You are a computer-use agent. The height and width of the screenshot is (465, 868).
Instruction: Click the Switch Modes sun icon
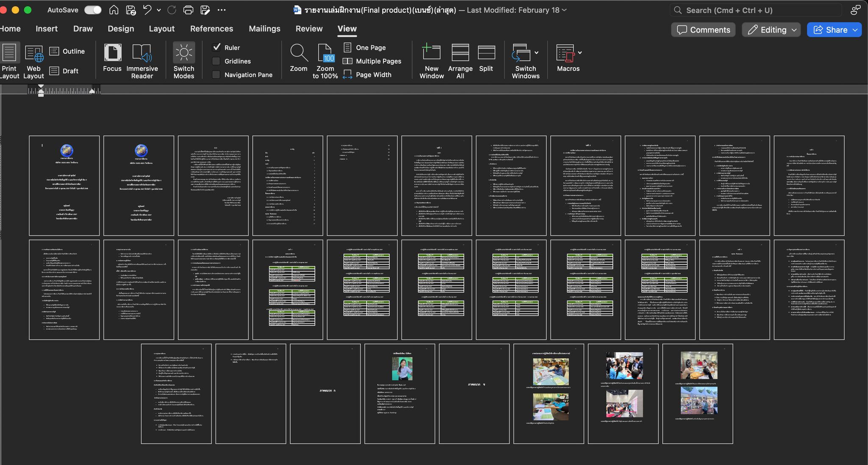(184, 53)
